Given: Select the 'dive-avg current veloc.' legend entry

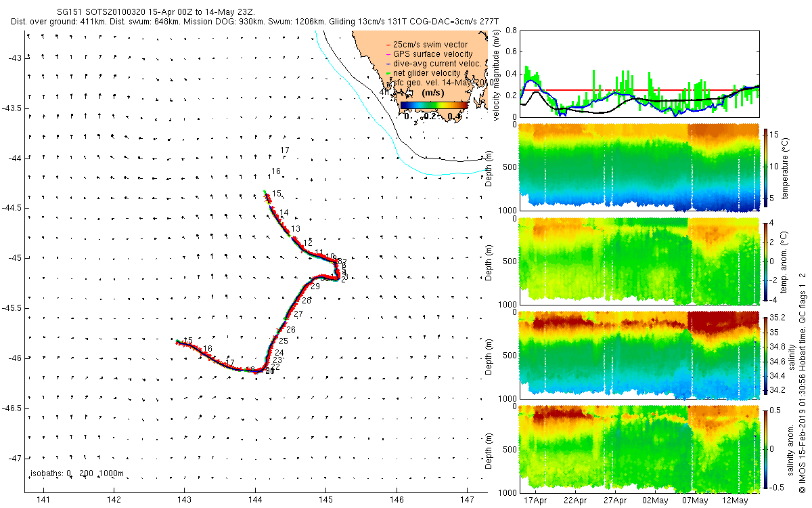Looking at the screenshot, I should [433, 64].
